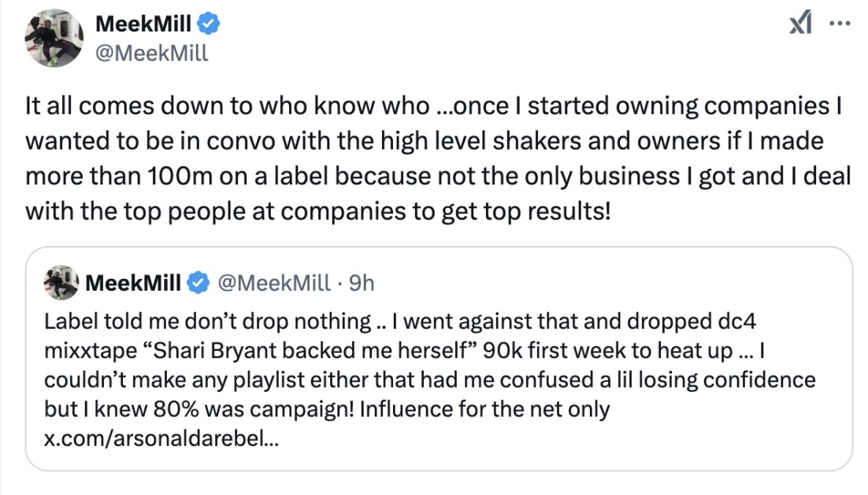Click the verified badge inside the quoted post
The height and width of the screenshot is (495, 868).
(198, 283)
